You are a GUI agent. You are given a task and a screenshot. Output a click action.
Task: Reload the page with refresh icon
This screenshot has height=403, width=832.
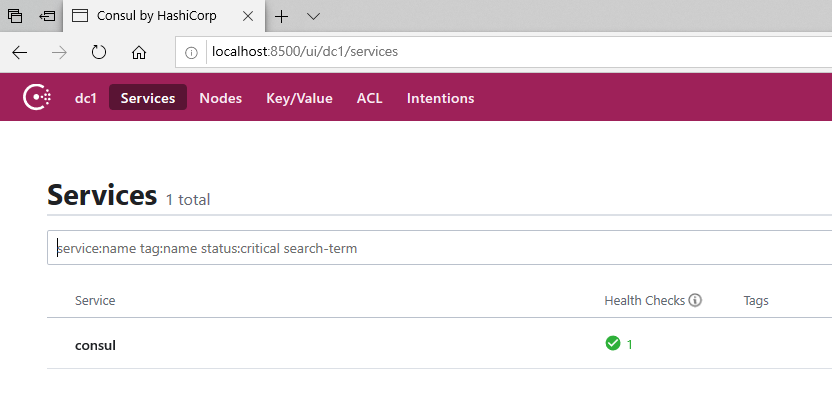99,52
